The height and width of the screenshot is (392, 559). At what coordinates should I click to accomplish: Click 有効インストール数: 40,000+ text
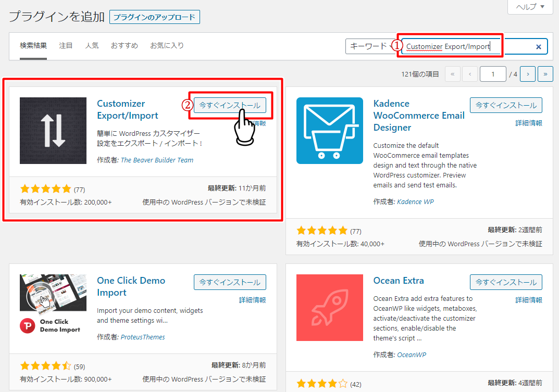tap(341, 244)
